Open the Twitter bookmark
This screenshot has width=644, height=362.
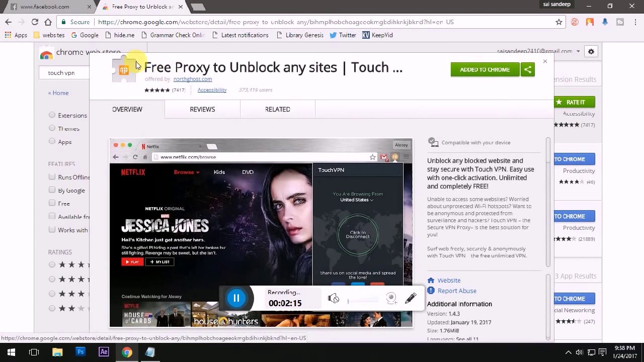coord(343,35)
